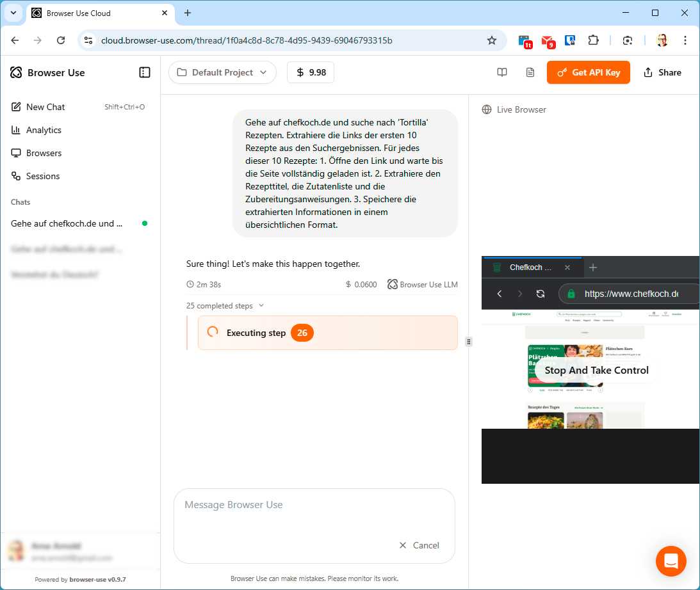Open Chrome Extensions puzzle menu
Viewport: 700px width, 590px height.
pos(593,40)
